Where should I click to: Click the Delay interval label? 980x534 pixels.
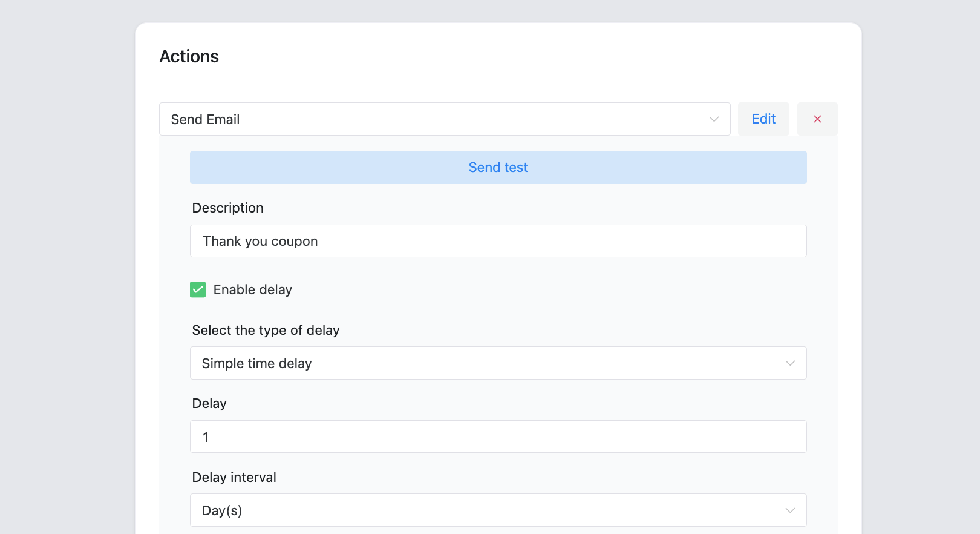pos(234,477)
